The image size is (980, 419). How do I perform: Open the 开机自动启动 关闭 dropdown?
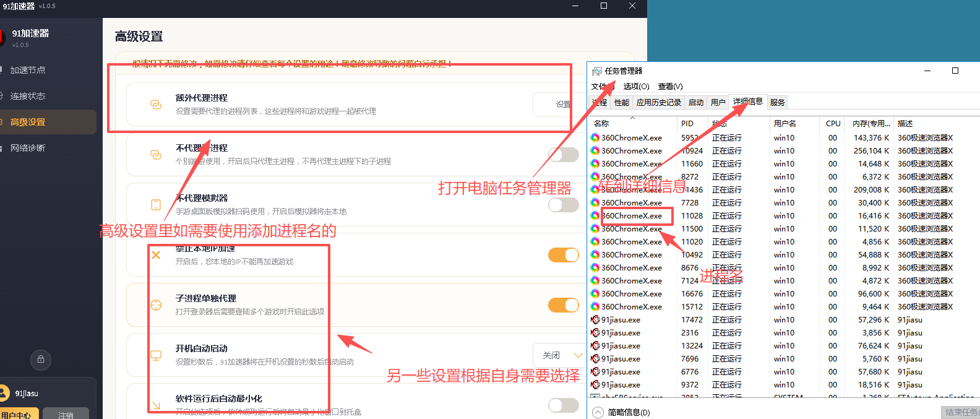tap(559, 355)
